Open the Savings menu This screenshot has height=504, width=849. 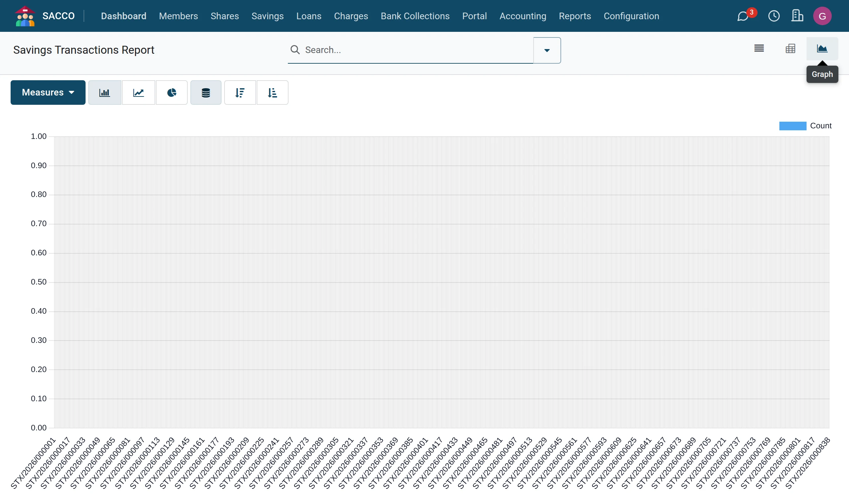(268, 16)
